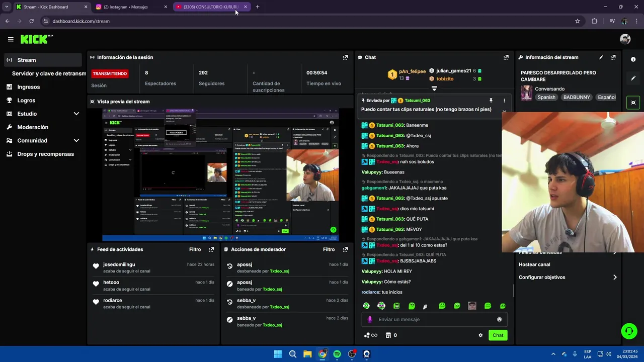Open the hamburger menu beside Kick logo
644x362 pixels.
point(11,39)
